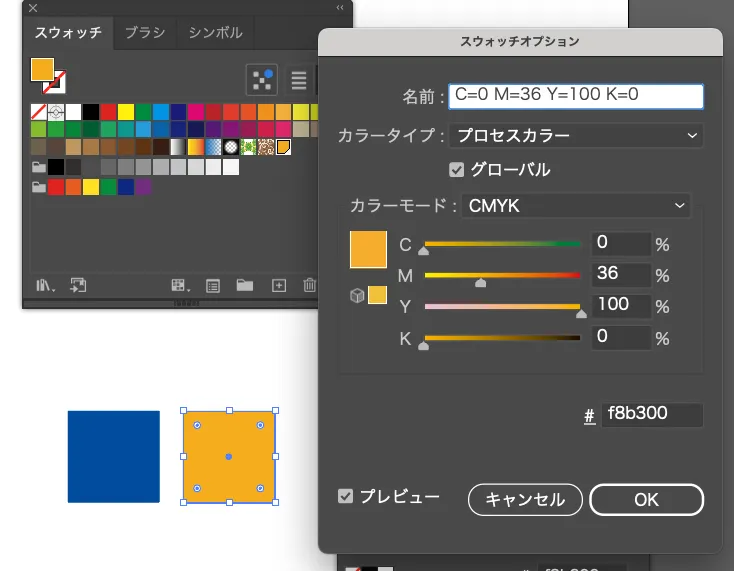Select the None swatch with red slash
Viewport: 734px width, 571px height.
click(x=38, y=112)
